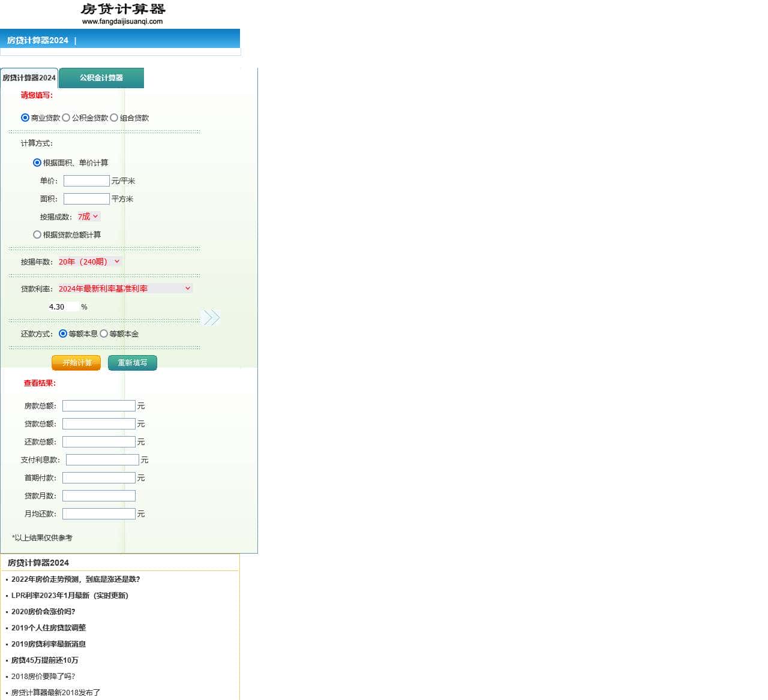Open the 房贷计算器 site logo
Viewport: 768px width, 700px height.
(122, 14)
